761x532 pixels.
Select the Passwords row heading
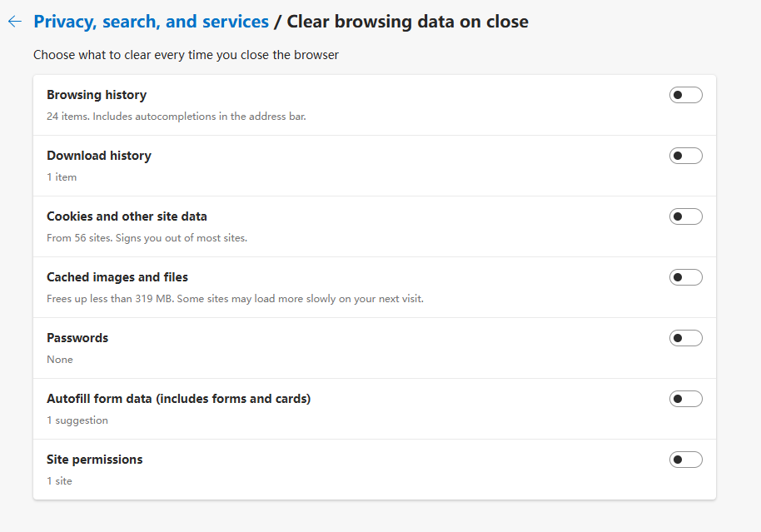(x=77, y=338)
